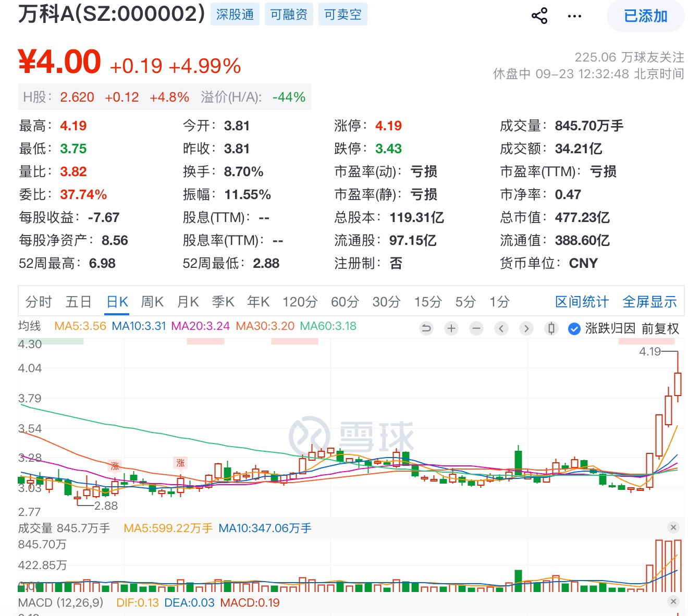Click the MA10:3.31 moving average label
688x616 pixels.
click(x=139, y=326)
